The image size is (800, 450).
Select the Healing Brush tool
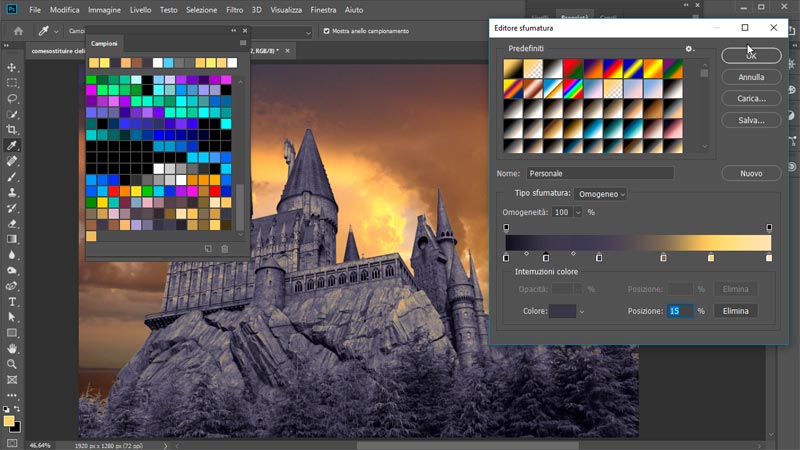pos(12,161)
